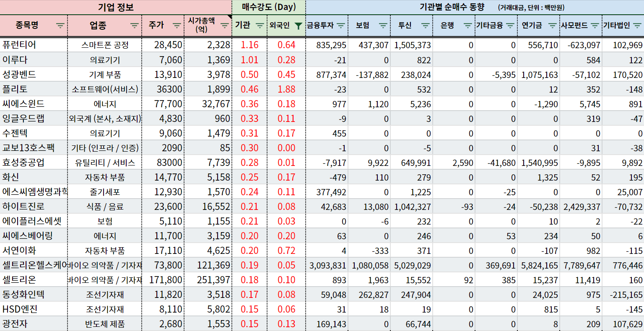Select the 기타법인 value -215,165
The width and height of the screenshot is (644, 331).
[623, 294]
